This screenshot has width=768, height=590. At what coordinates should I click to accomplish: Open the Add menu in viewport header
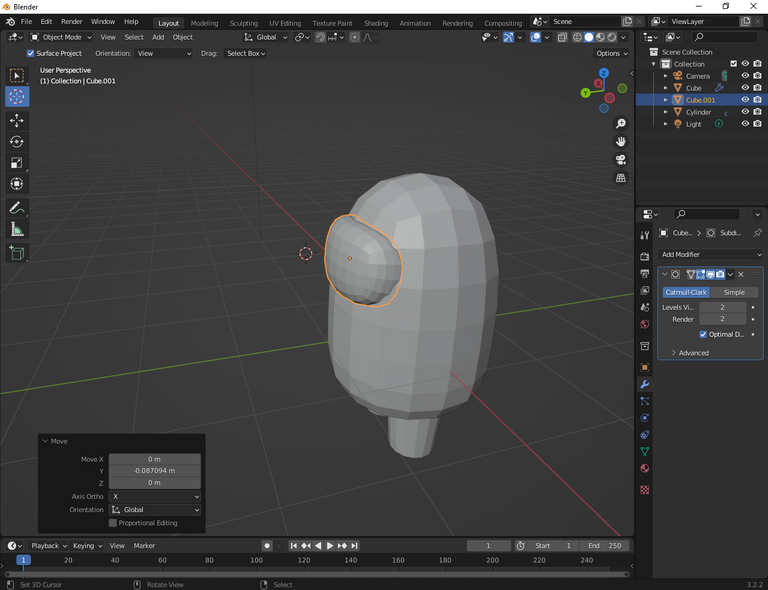pyautogui.click(x=158, y=37)
